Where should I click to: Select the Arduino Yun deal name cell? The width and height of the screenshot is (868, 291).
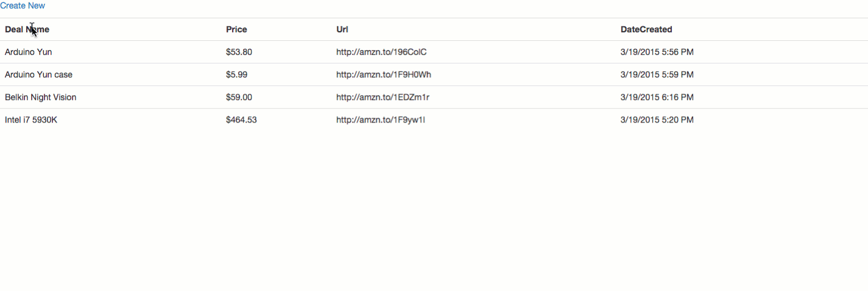click(x=29, y=52)
